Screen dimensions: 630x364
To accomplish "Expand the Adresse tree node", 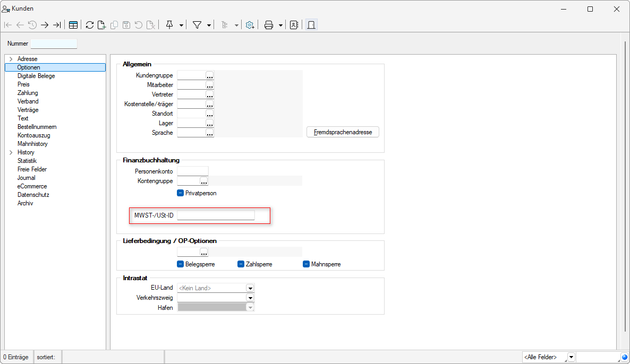I will (11, 59).
